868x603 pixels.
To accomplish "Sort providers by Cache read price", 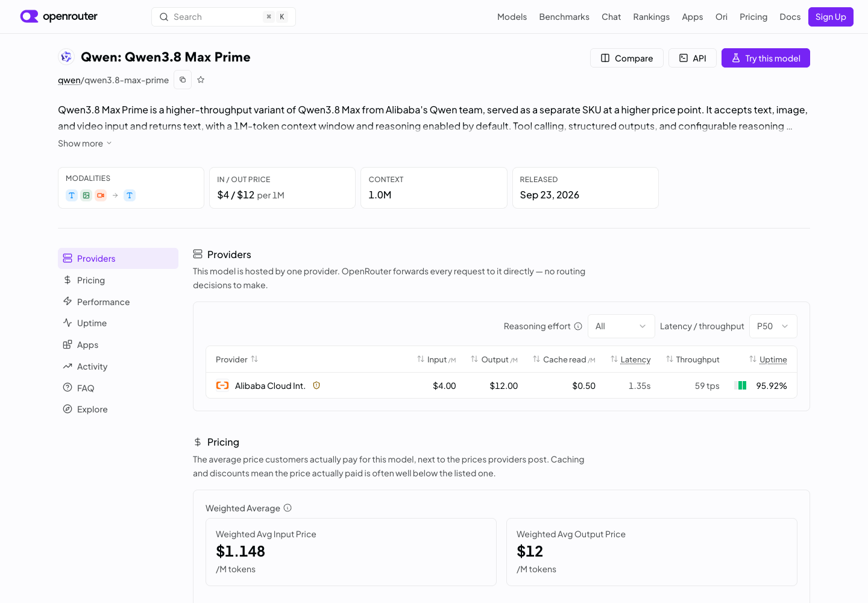I will (x=564, y=359).
